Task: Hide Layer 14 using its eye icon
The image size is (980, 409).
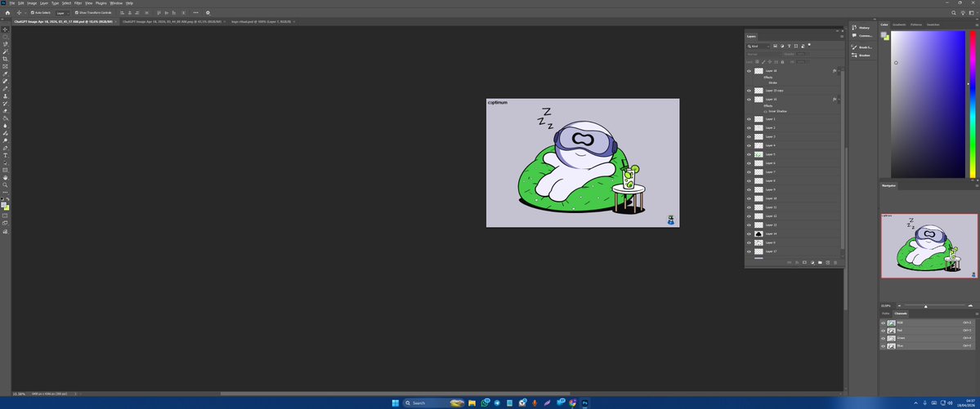Action: (749, 233)
